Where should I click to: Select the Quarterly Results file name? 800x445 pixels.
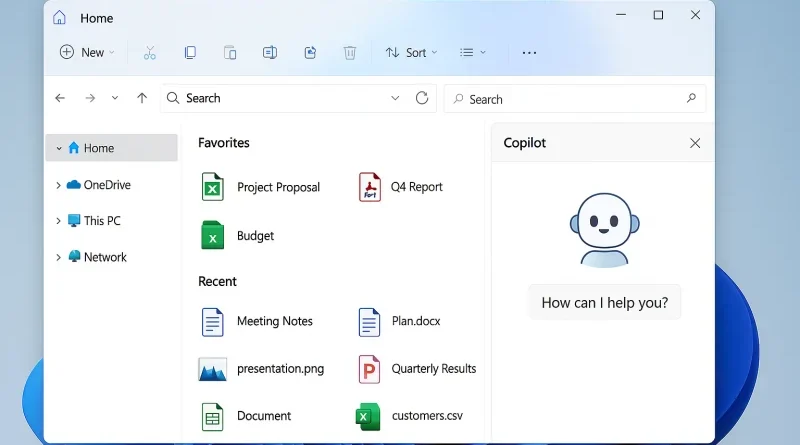434,369
